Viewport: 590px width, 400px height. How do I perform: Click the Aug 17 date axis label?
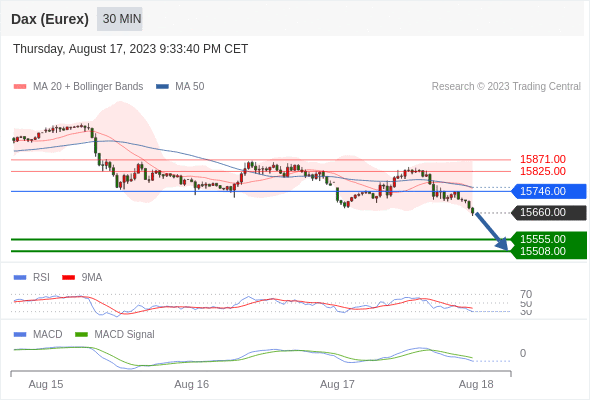pos(337,385)
